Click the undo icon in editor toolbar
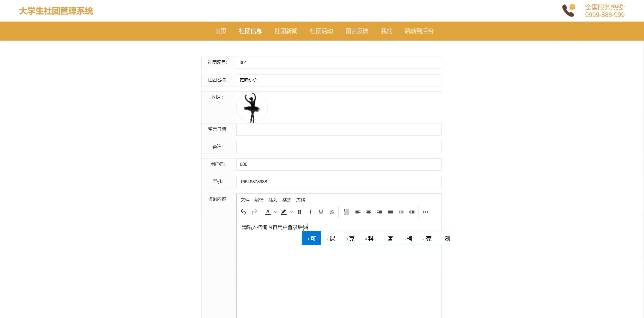 [243, 212]
